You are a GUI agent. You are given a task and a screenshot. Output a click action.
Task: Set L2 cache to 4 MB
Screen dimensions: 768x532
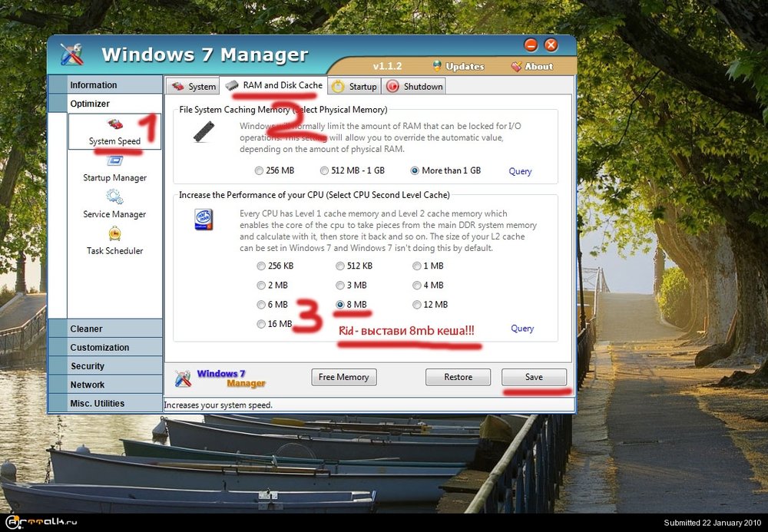417,286
